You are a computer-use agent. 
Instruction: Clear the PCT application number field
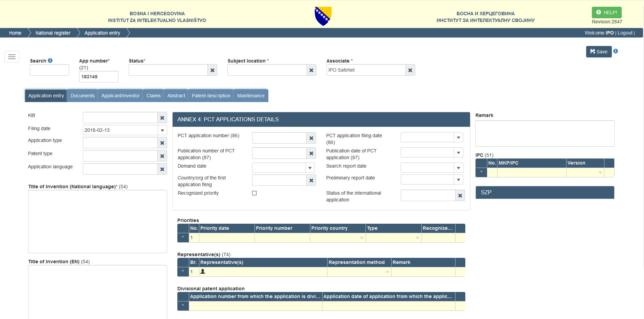(x=311, y=138)
